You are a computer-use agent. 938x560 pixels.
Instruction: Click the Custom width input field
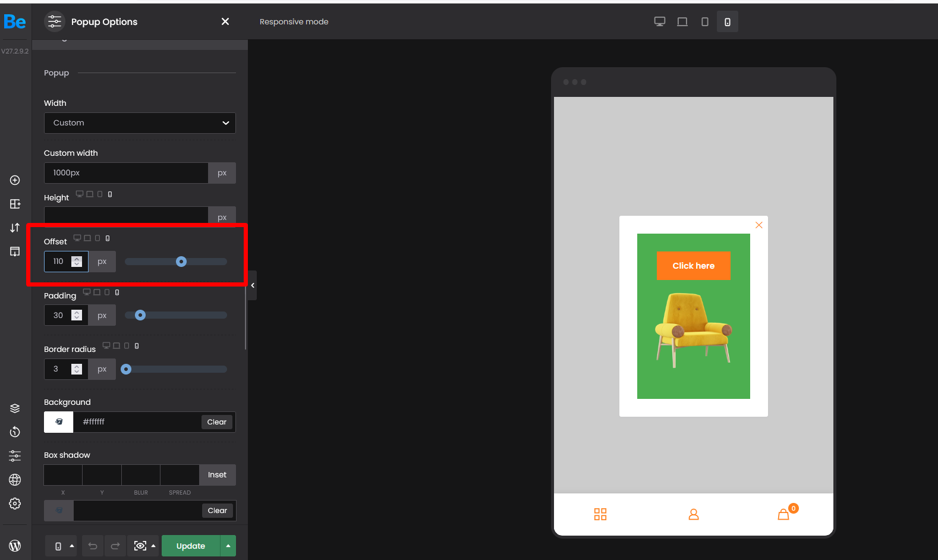[126, 173]
